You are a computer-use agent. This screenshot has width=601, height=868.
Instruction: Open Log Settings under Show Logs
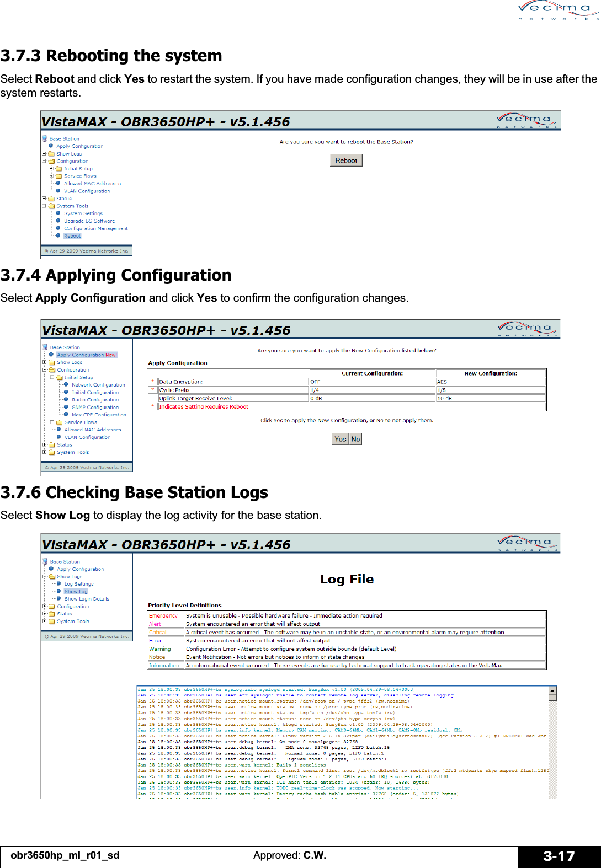(79, 584)
